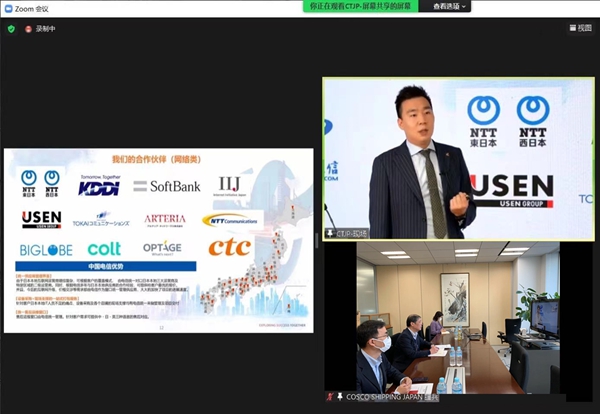This screenshot has width=600, height=414.
Task: Click the Zoom logo in title bar
Action: 8,7
